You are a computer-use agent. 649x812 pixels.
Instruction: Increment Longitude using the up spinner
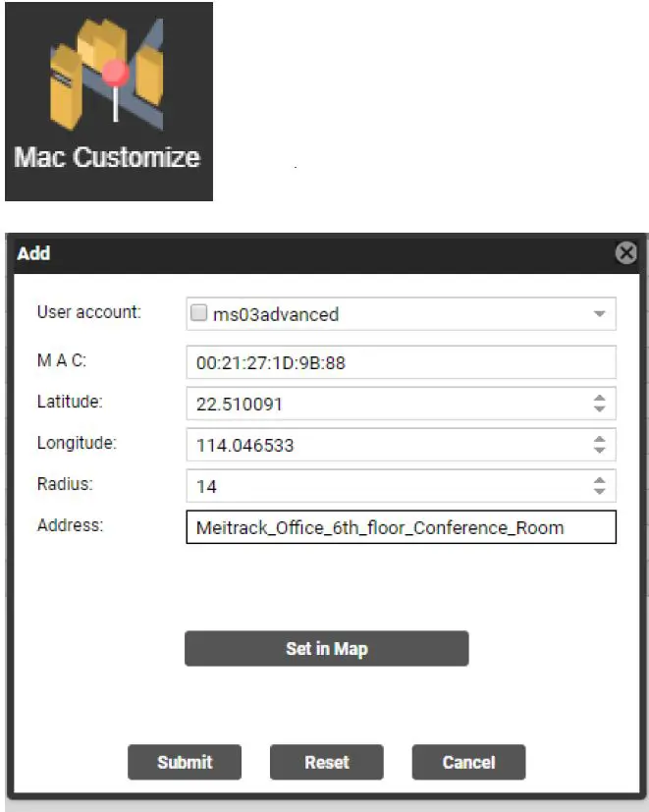(599, 439)
